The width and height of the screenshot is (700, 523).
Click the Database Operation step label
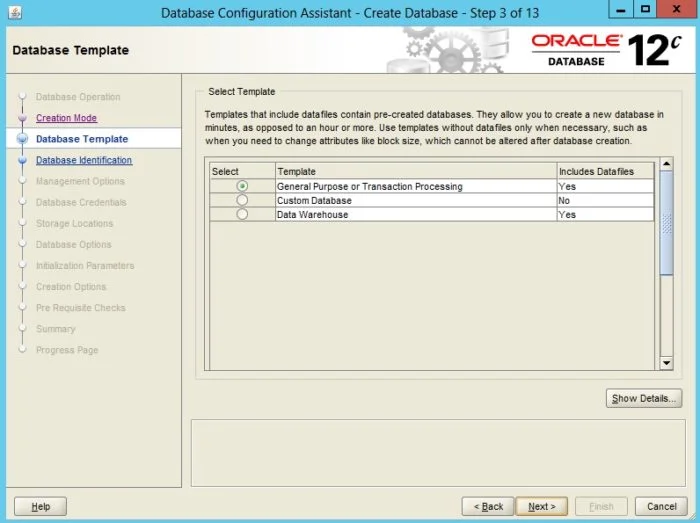point(78,97)
